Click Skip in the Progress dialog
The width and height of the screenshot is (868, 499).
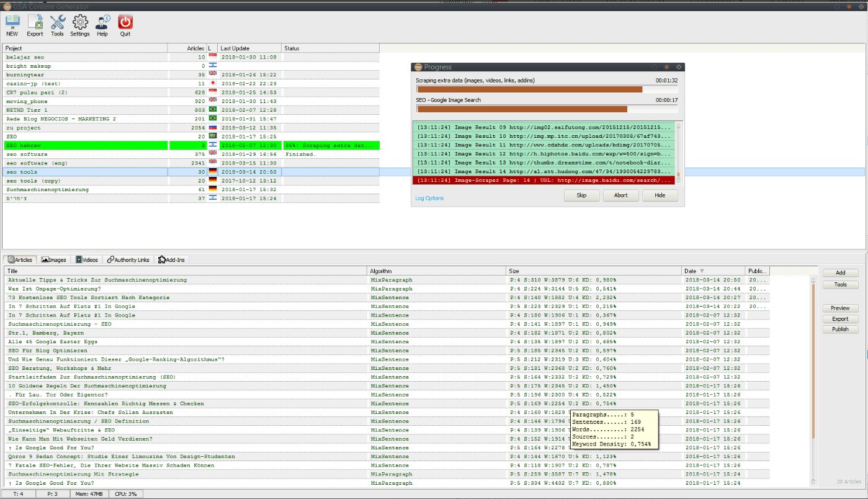581,196
